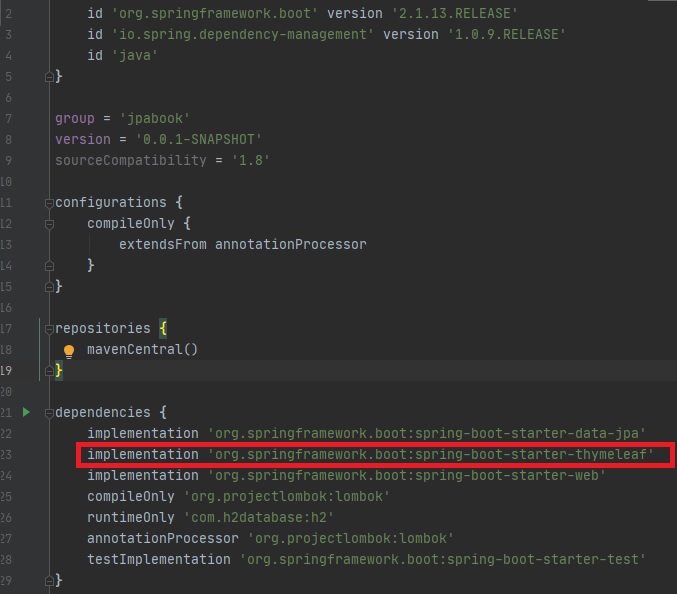Click the sourceCompatibility property
The width and height of the screenshot is (677, 594).
click(131, 161)
